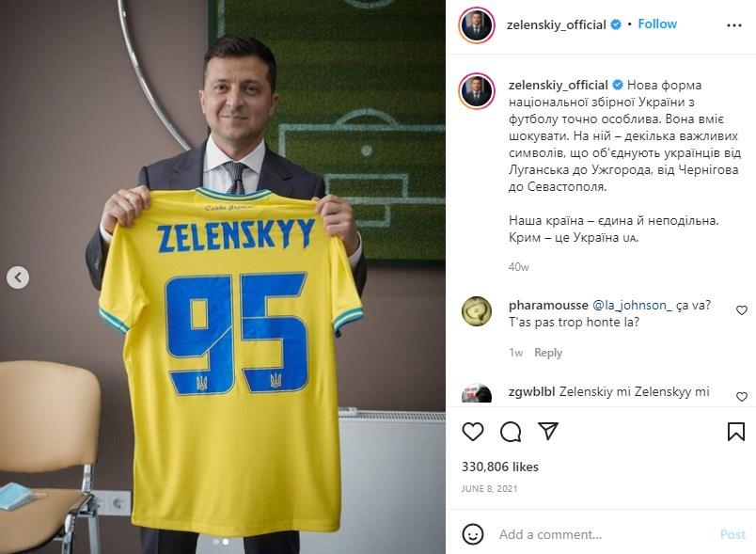The width and height of the screenshot is (756, 554).
Task: Open zelenskiy_official username in caption
Action: [x=558, y=85]
